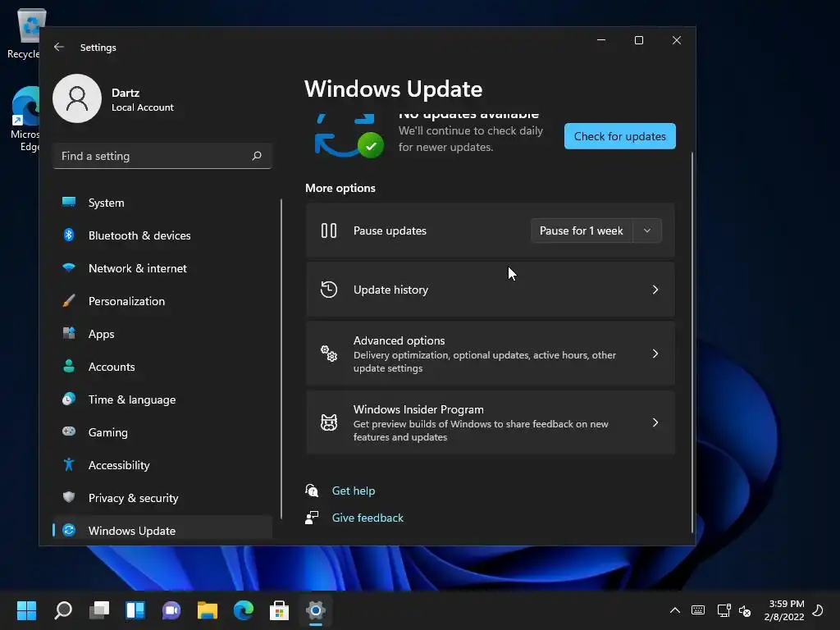Viewport: 840px width, 630px height.
Task: Open the Give feedback link
Action: (367, 518)
